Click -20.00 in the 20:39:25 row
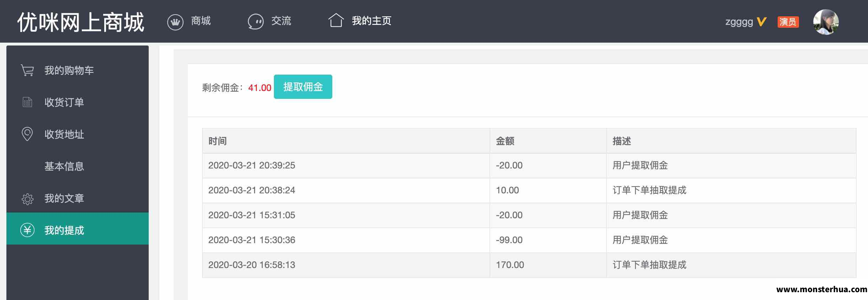The width and height of the screenshot is (868, 300). pos(509,165)
